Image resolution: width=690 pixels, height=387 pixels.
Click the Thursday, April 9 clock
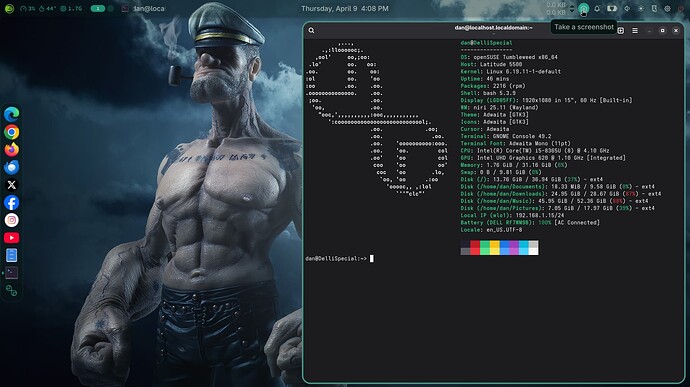345,8
